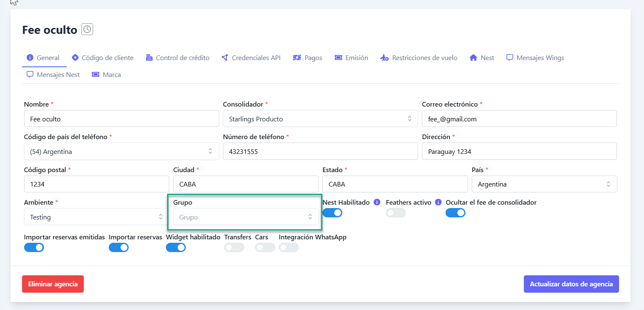The image size is (644, 310).
Task: Click Actualizar datos de agencia button
Action: (x=571, y=284)
